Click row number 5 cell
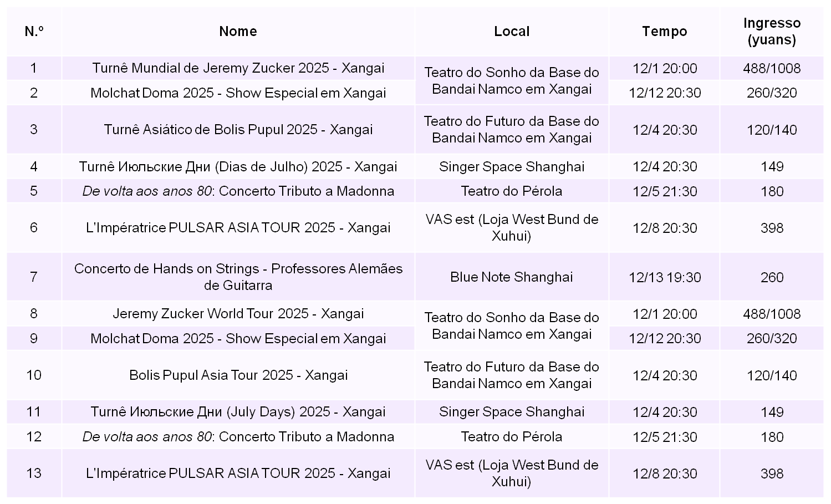The image size is (831, 504). pos(34,191)
